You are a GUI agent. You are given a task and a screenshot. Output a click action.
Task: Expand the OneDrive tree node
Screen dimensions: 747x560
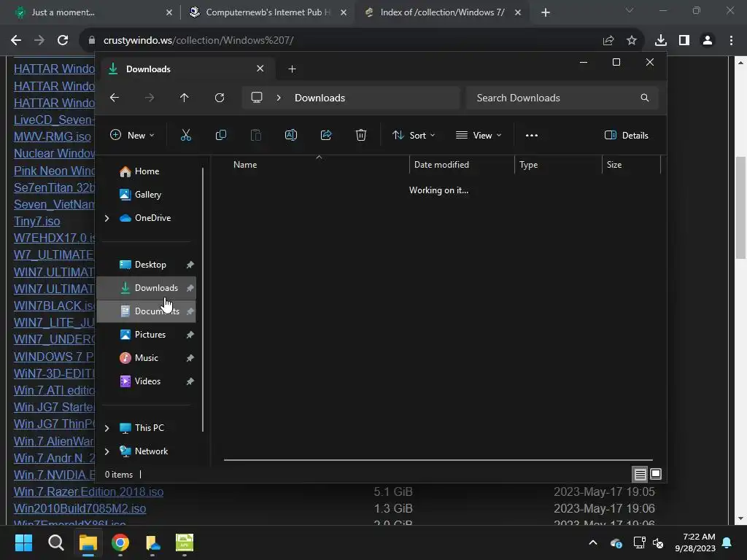tap(107, 218)
